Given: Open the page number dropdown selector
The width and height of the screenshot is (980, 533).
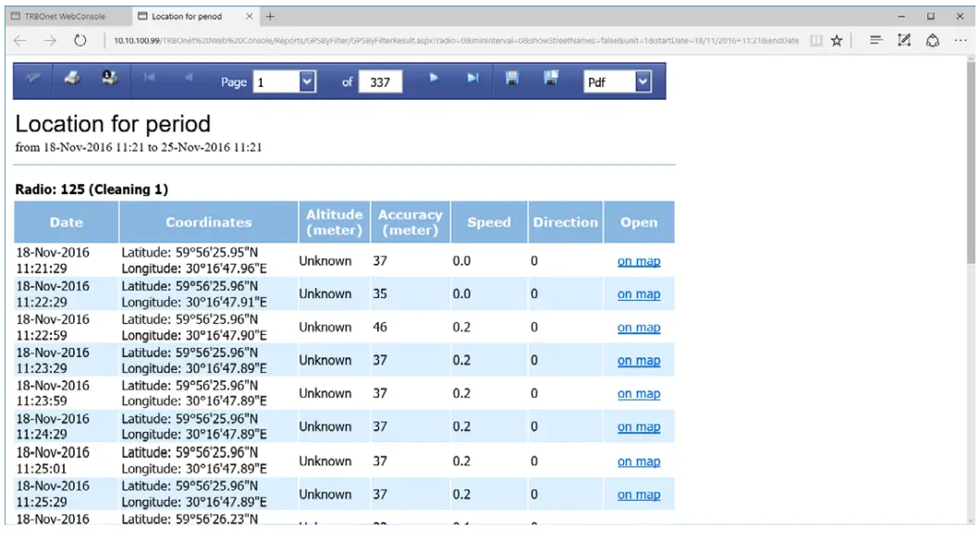Looking at the screenshot, I should tap(309, 81).
